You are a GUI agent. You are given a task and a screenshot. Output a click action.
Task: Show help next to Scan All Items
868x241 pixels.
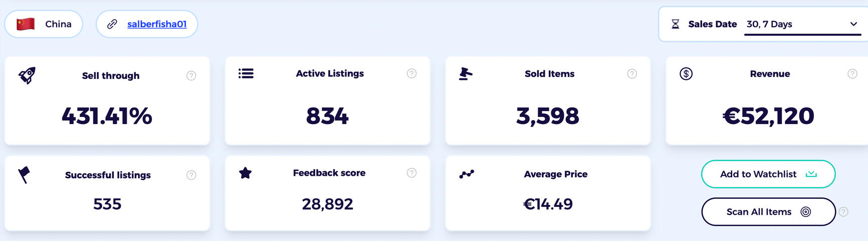(844, 212)
